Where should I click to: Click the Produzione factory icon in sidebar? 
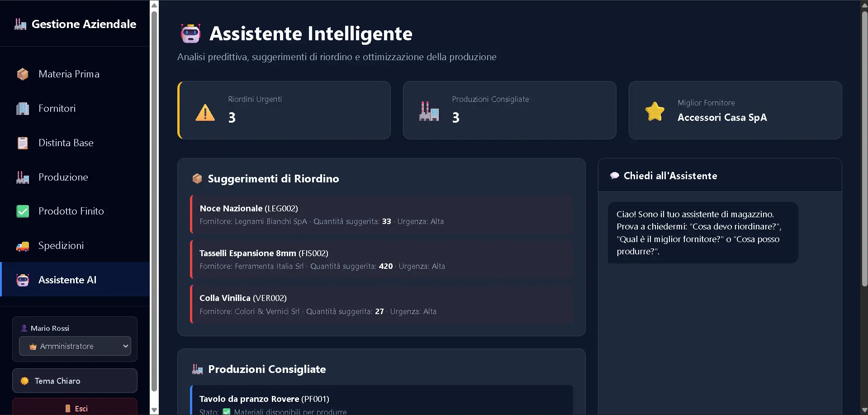click(x=23, y=177)
